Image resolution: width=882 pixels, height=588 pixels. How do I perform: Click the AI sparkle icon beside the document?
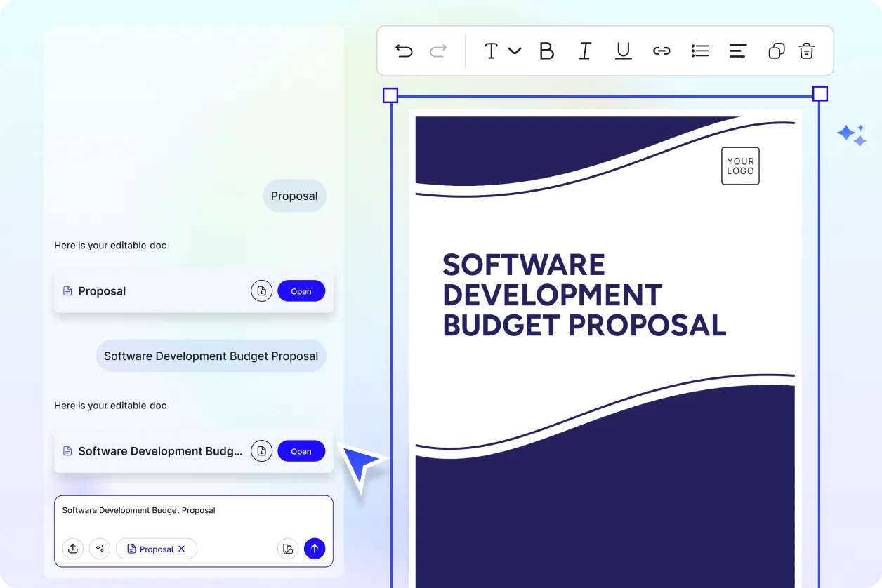pos(852,135)
